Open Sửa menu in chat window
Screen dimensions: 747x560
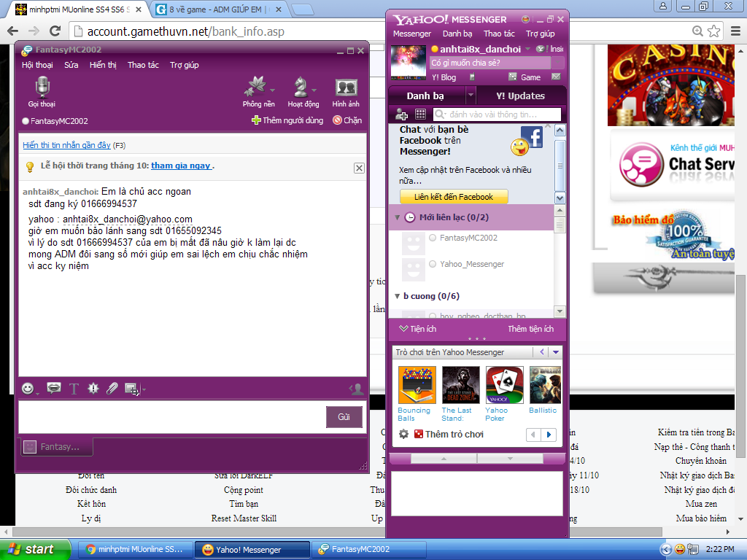point(71,65)
